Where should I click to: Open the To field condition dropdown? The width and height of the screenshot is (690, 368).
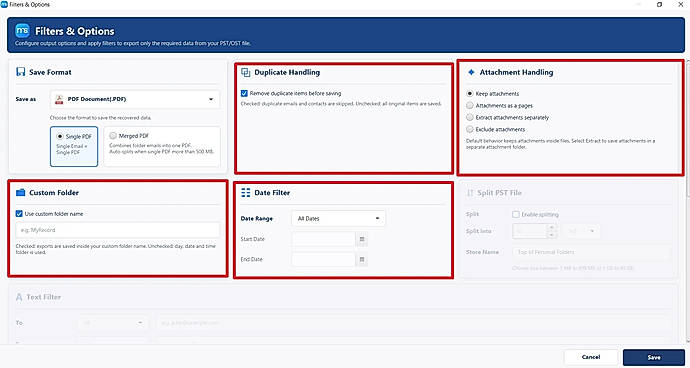pyautogui.click(x=114, y=323)
